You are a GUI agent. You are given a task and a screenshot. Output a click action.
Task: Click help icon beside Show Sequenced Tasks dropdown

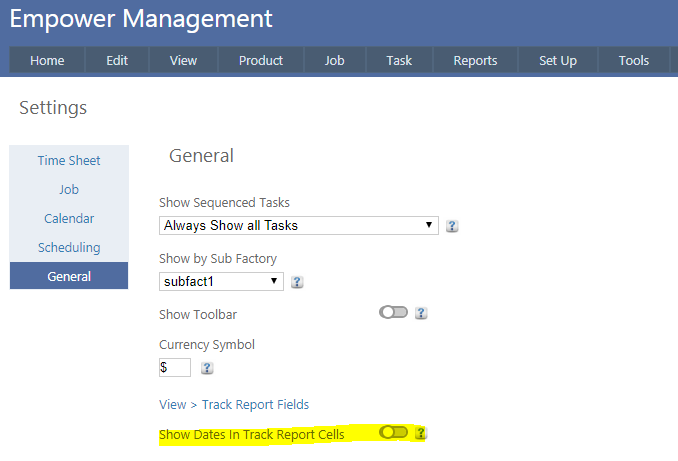tap(452, 226)
